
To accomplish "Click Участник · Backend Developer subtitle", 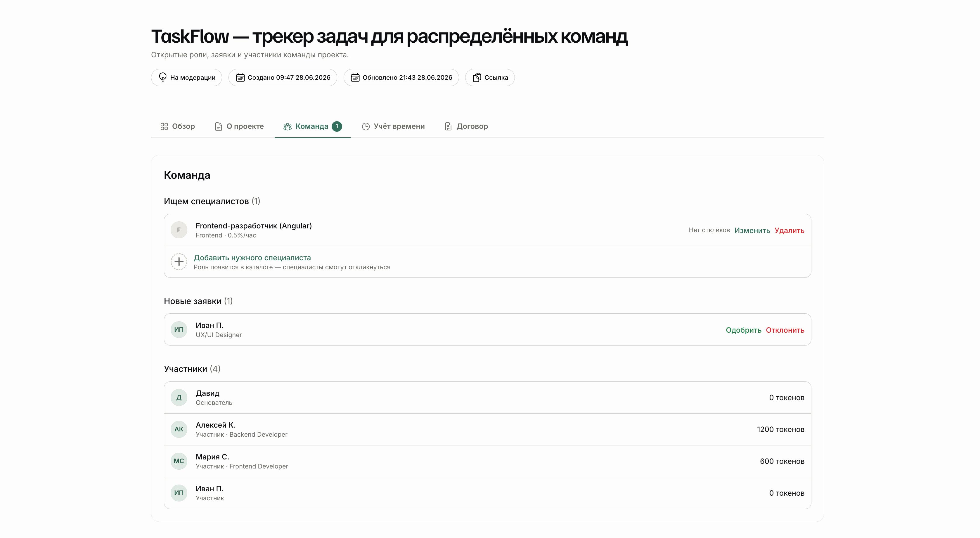I will (x=242, y=435).
